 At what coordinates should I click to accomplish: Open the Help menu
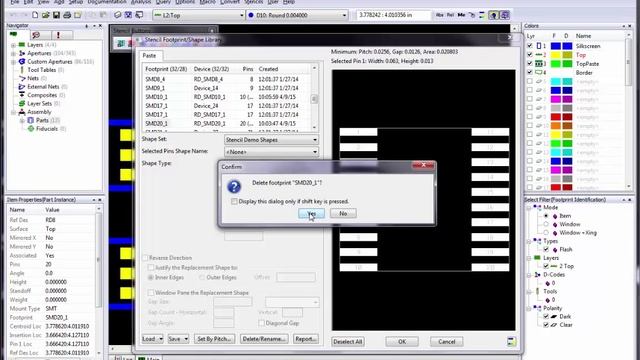(x=289, y=2)
